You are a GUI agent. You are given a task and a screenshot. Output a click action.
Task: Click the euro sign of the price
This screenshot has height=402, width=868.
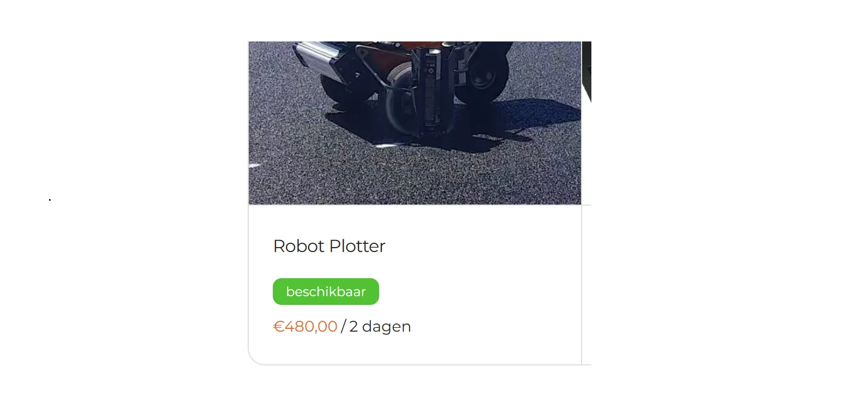(x=279, y=326)
